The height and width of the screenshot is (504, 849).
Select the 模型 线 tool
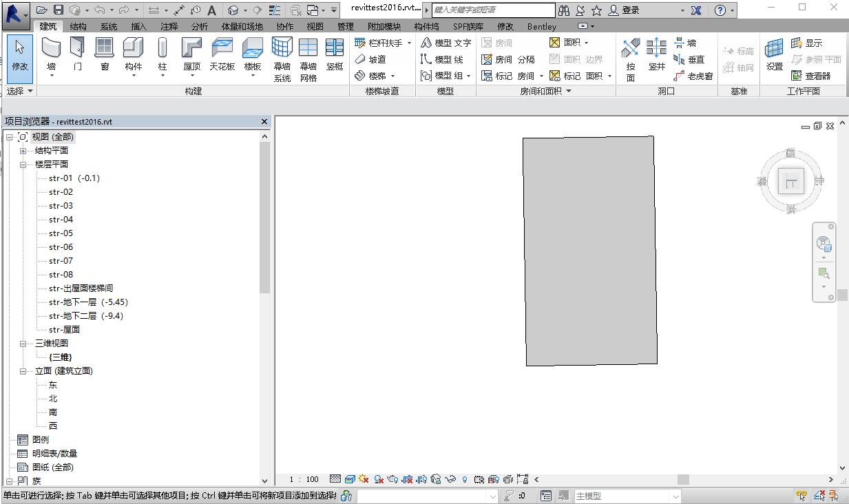point(442,59)
